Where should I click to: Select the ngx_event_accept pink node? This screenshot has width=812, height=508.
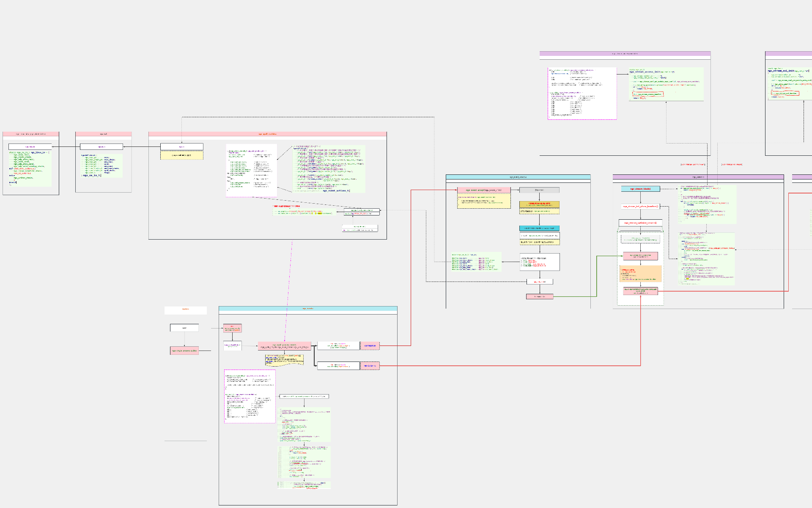(x=483, y=190)
